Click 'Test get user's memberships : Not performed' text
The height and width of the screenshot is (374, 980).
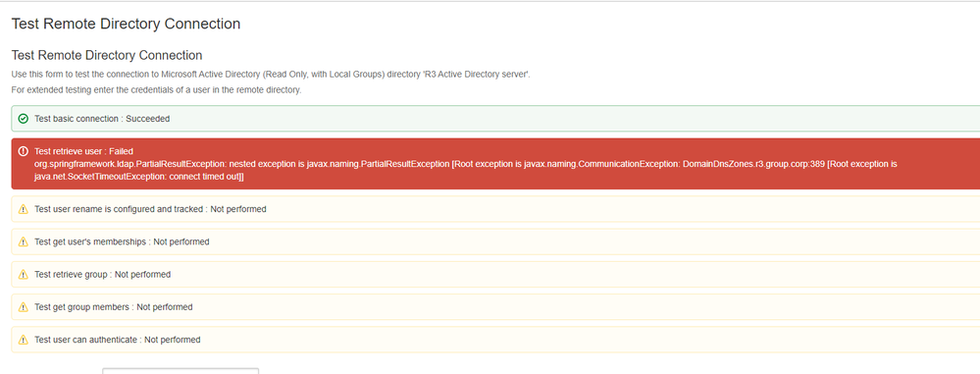click(122, 241)
